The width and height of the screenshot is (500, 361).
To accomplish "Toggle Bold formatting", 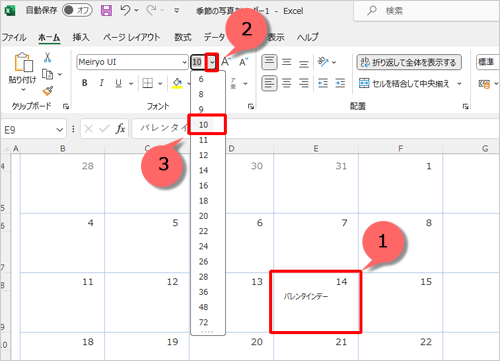I will (85, 83).
